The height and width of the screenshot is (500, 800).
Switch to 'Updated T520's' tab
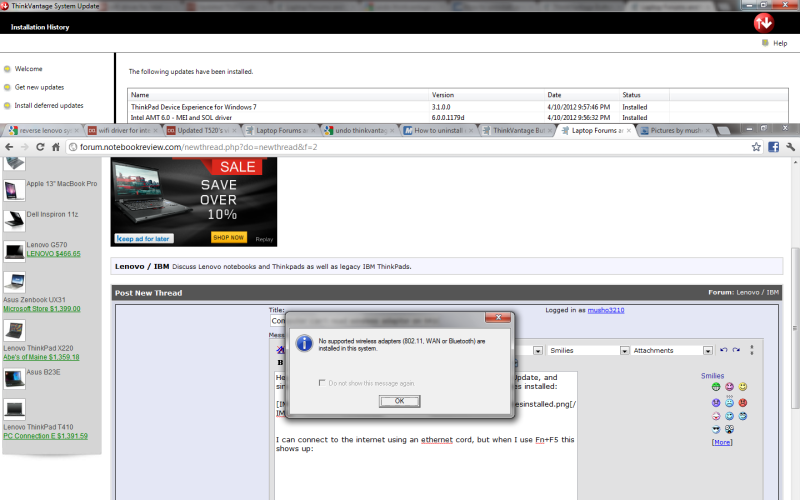tap(203, 131)
